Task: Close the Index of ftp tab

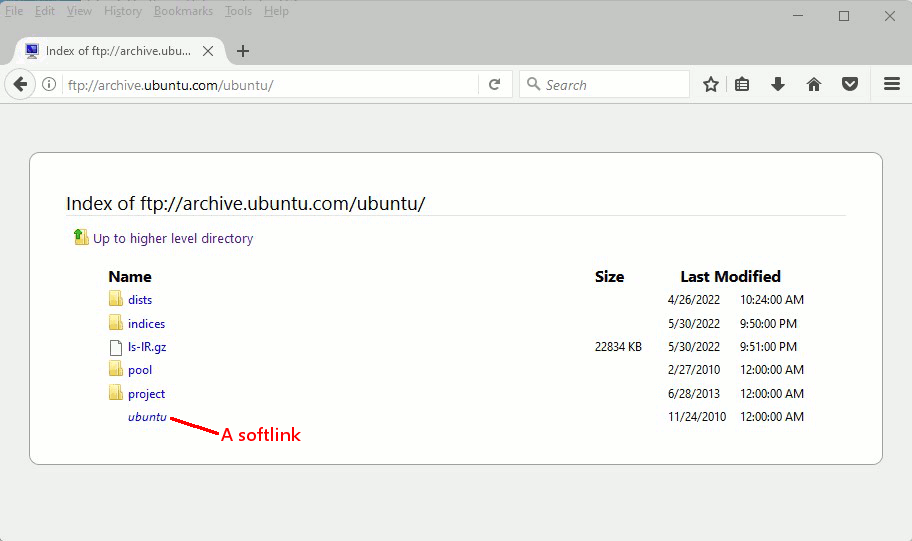Action: click(x=208, y=51)
